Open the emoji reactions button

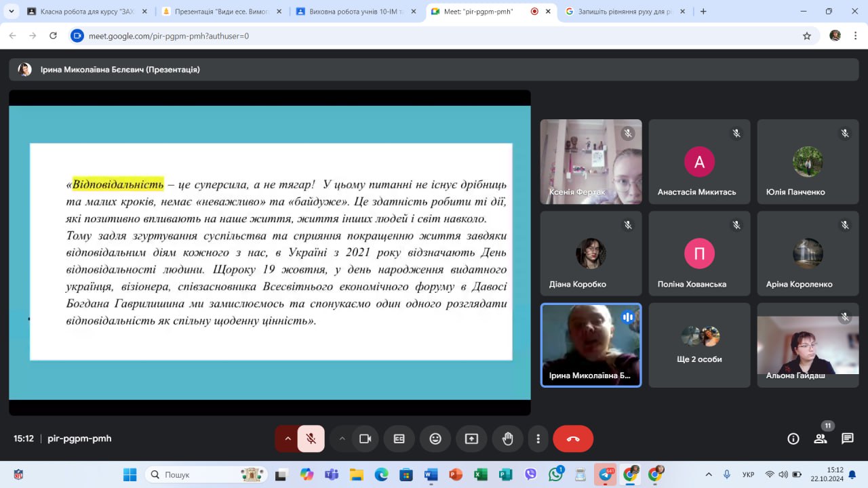(435, 439)
